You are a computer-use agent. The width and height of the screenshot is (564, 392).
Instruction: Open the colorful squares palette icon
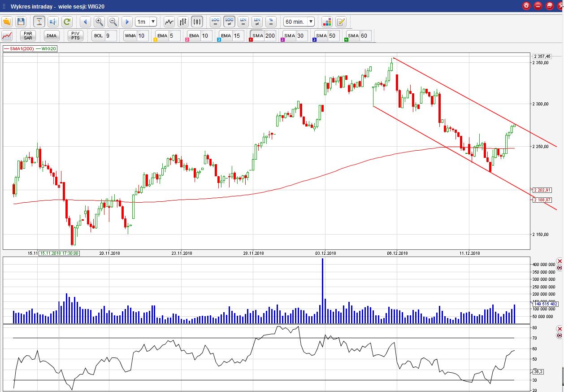coord(327,22)
